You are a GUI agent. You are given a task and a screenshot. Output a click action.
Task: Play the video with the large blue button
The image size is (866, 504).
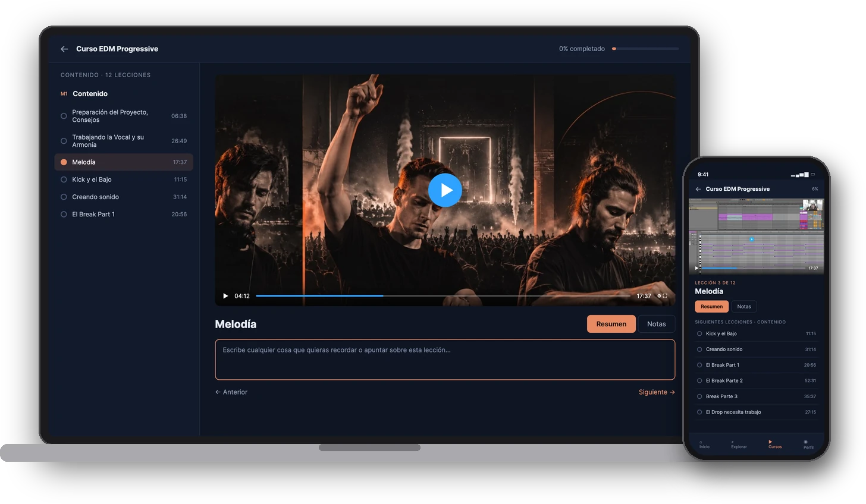coord(445,190)
